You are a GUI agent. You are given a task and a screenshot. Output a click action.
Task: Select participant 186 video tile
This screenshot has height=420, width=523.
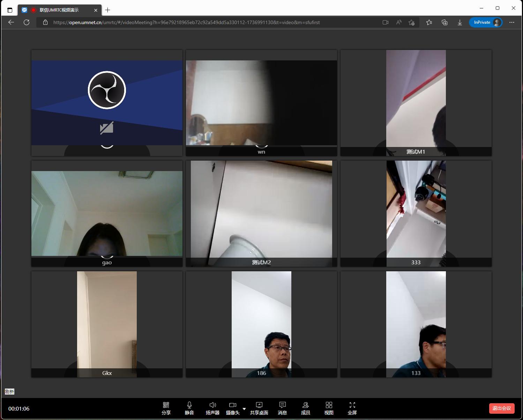click(261, 324)
